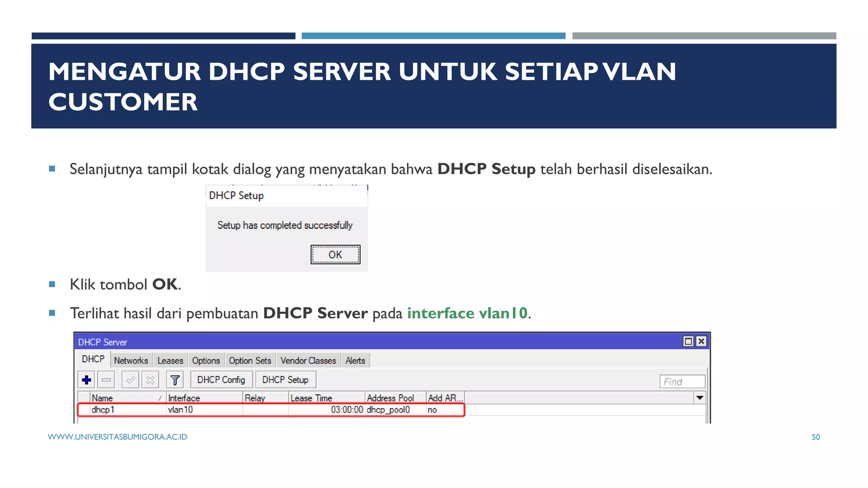Click the DHCP Config button
The image size is (868, 488).
221,380
